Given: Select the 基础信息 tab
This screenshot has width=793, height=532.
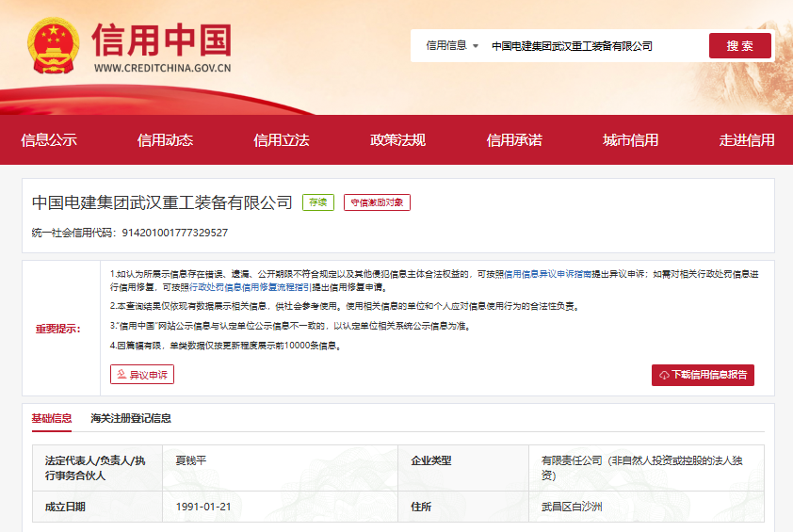Looking at the screenshot, I should coord(52,418).
